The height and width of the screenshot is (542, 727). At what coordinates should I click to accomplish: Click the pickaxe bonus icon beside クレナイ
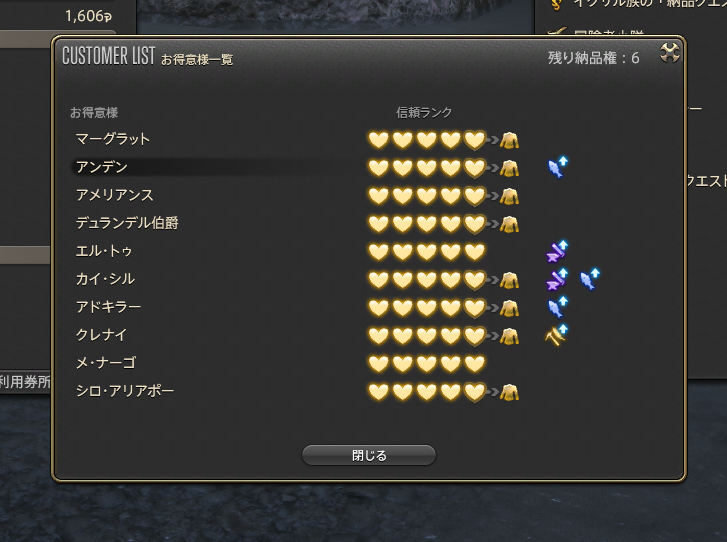[556, 335]
